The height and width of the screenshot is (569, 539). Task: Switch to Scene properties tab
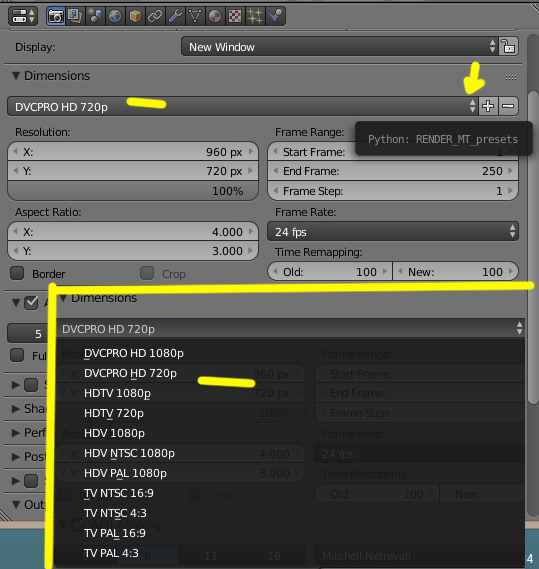tap(95, 16)
